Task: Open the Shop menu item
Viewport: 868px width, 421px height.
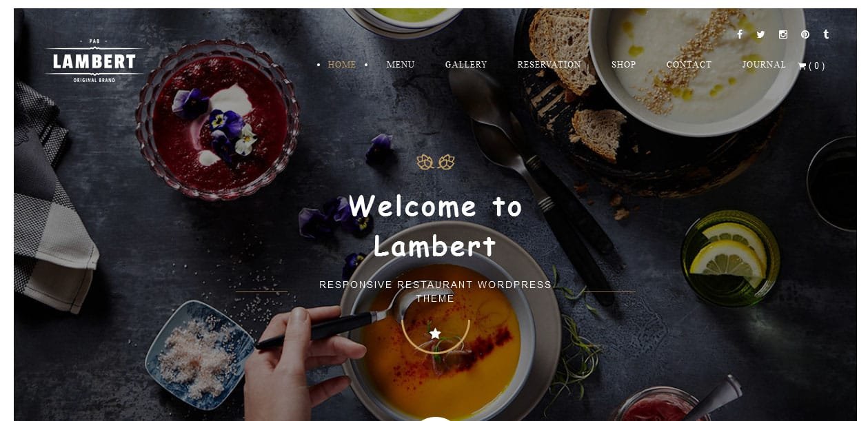Action: click(624, 65)
